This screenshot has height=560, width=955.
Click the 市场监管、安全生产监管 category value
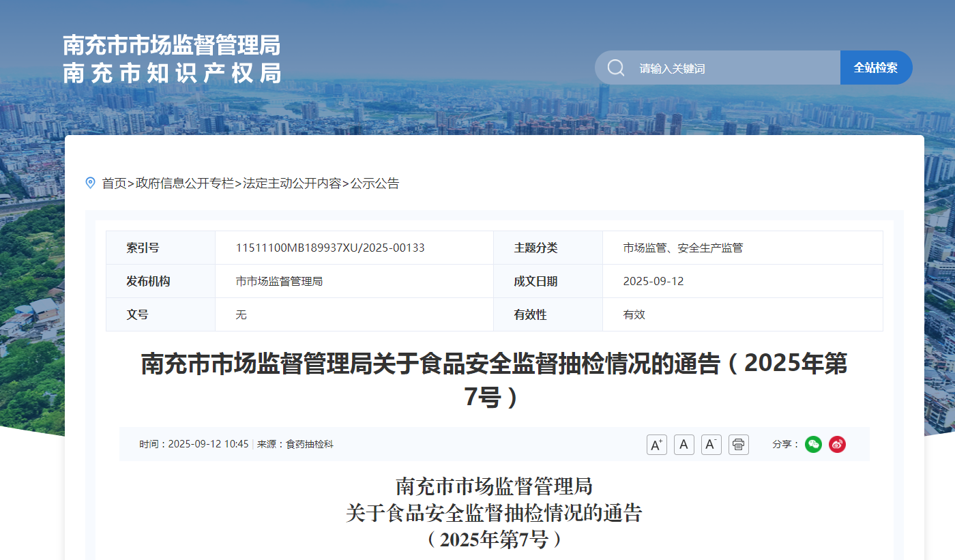(x=683, y=248)
